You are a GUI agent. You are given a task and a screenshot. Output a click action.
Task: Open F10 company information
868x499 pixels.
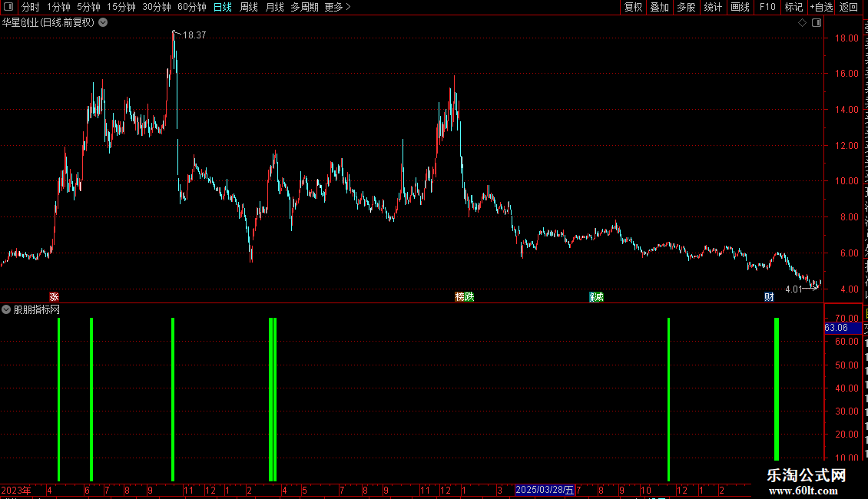(x=767, y=7)
